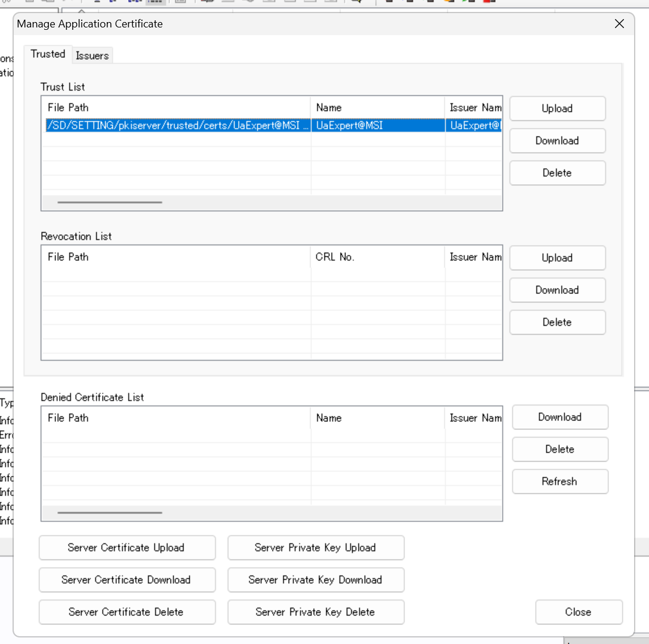This screenshot has width=649, height=644.
Task: Click Denied Certificate List File Path header
Action: [177, 418]
